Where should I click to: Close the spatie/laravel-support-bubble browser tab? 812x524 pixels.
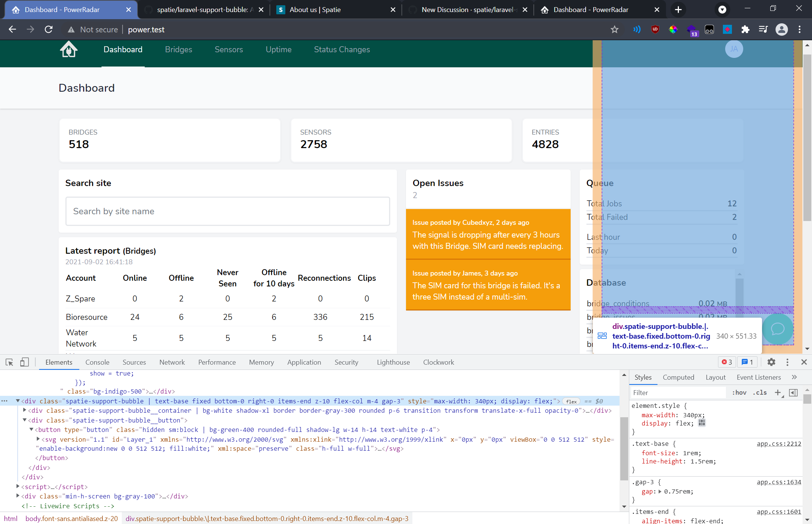point(261,10)
